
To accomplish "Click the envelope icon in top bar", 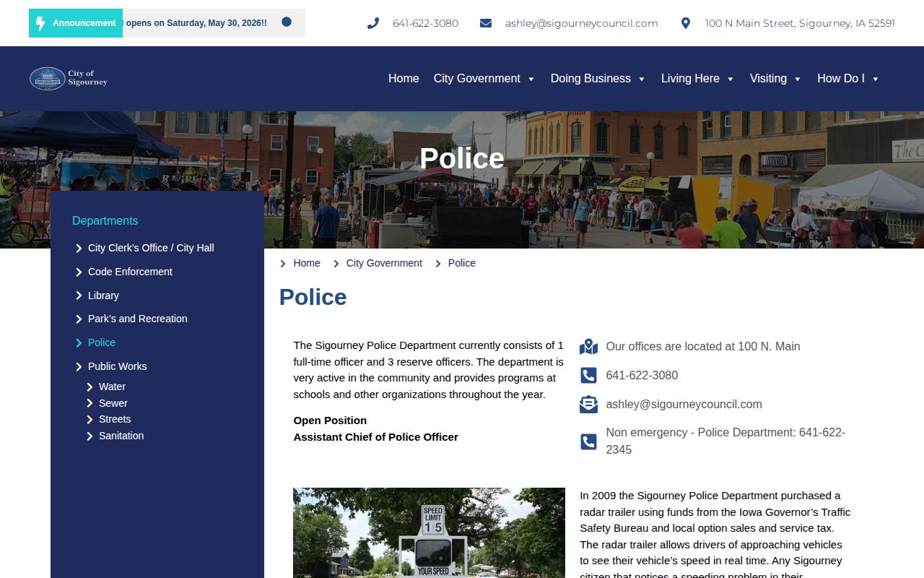I will point(486,23).
